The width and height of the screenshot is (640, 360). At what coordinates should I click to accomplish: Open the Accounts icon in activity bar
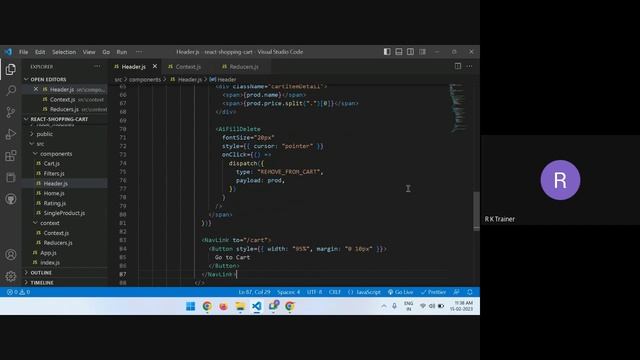[x=11, y=255]
